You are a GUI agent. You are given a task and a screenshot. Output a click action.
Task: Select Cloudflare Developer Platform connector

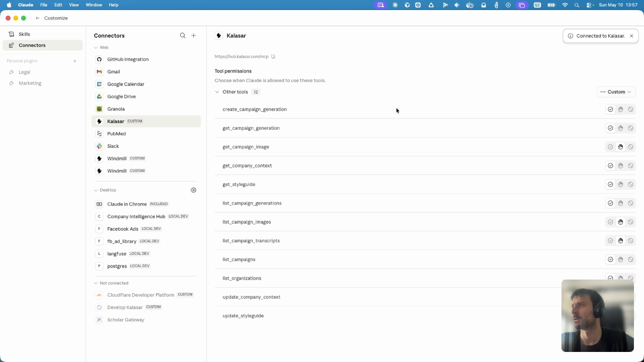[146, 295]
